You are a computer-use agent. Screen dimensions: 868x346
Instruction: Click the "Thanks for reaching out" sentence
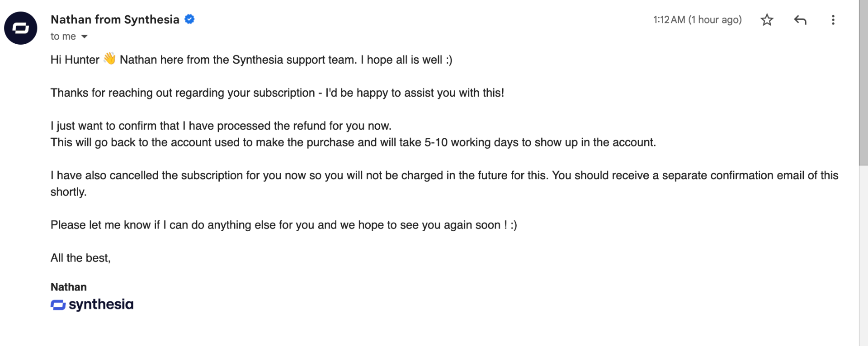click(x=277, y=93)
